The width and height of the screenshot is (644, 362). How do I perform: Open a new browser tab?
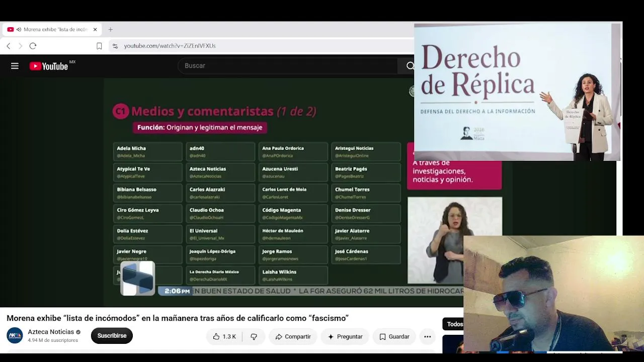point(110,30)
